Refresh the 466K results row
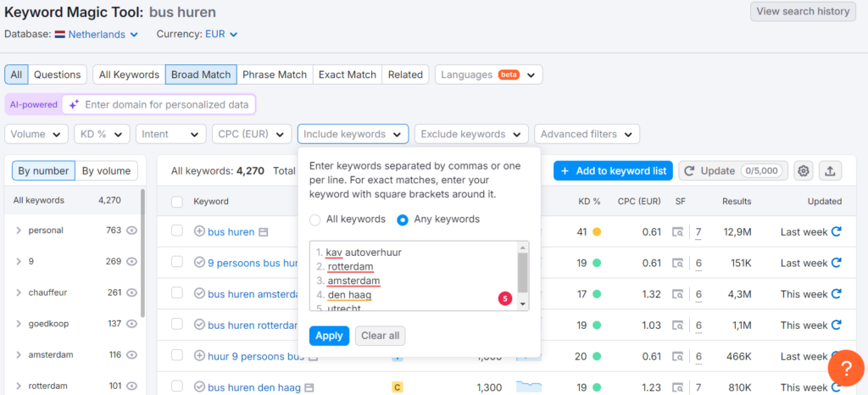The width and height of the screenshot is (868, 395). click(x=837, y=356)
